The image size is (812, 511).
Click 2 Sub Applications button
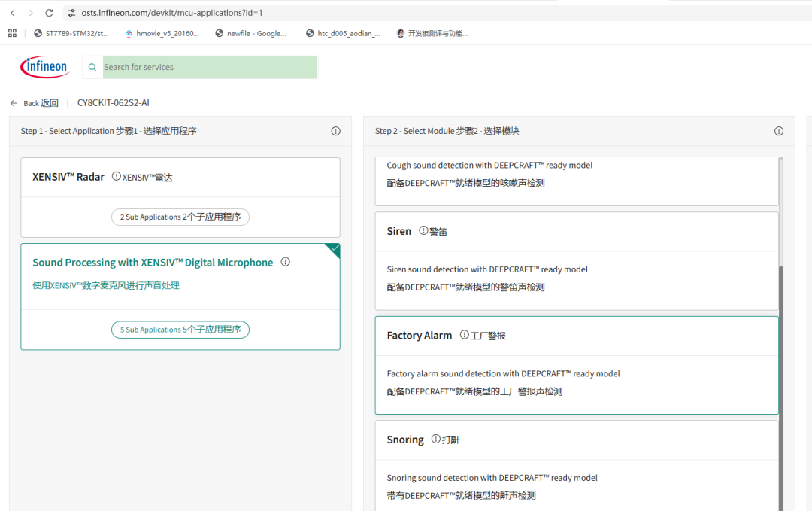(x=180, y=217)
